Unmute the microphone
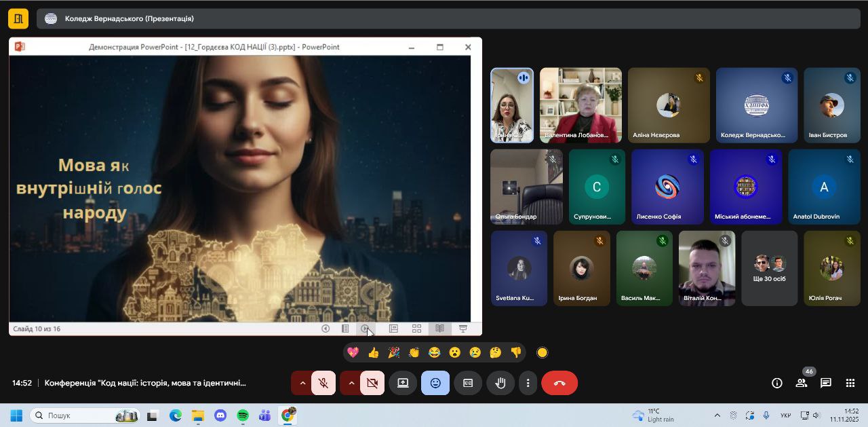This screenshot has height=427, width=868. [323, 383]
